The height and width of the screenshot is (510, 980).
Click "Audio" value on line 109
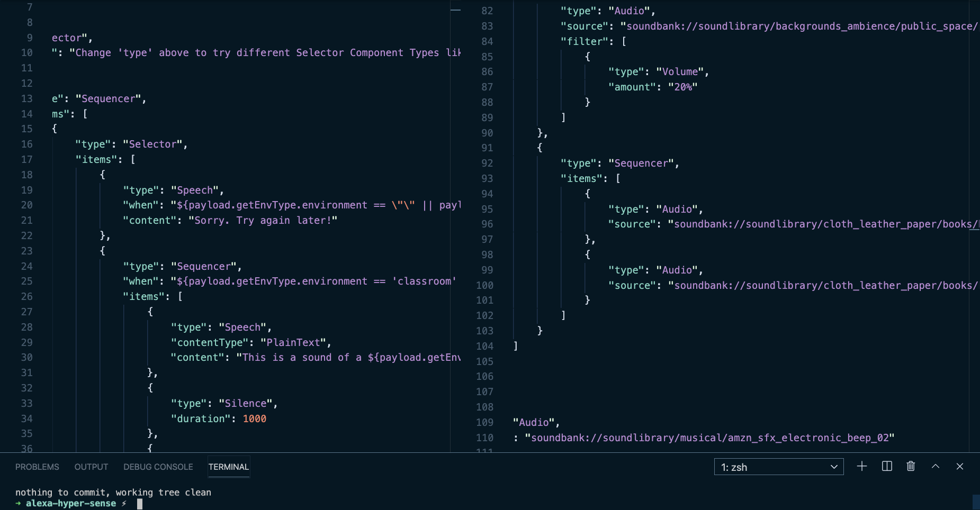point(534,422)
